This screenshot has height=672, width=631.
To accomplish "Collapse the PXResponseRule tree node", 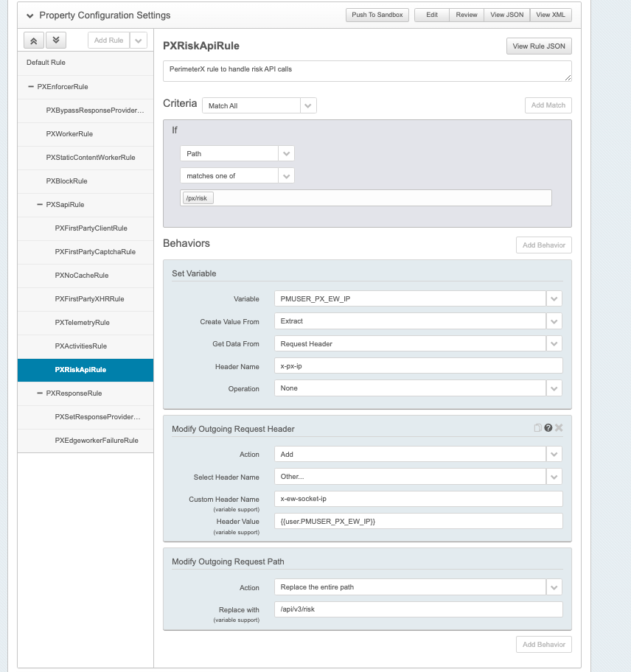I will 40,393.
